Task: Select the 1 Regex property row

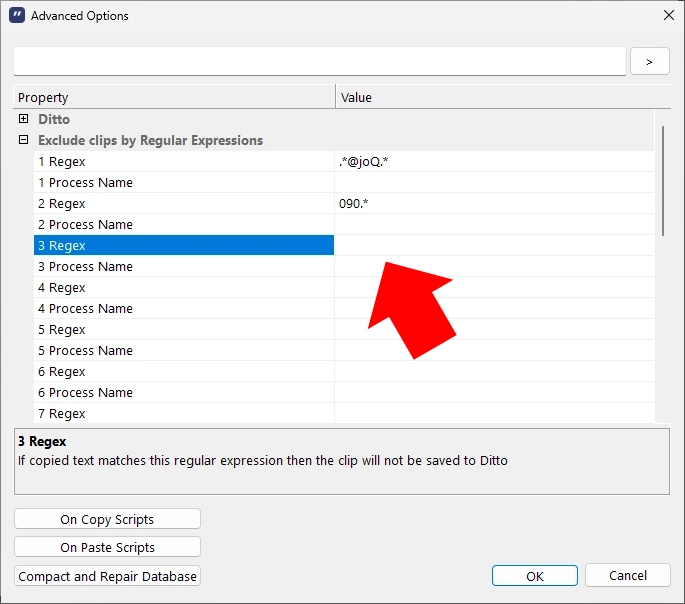Action: coord(183,161)
